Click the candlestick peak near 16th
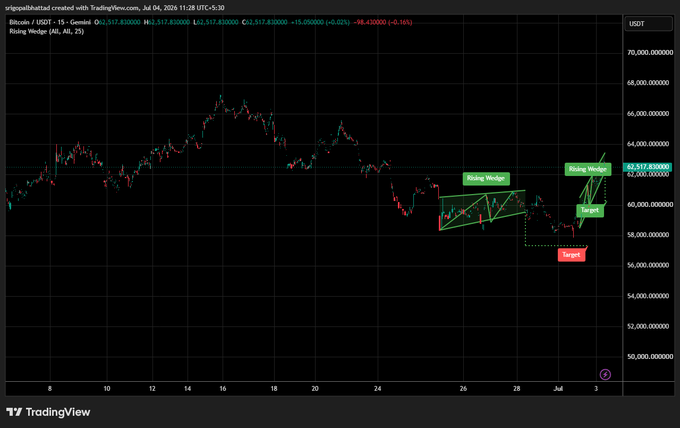680x428 pixels. (x=221, y=98)
